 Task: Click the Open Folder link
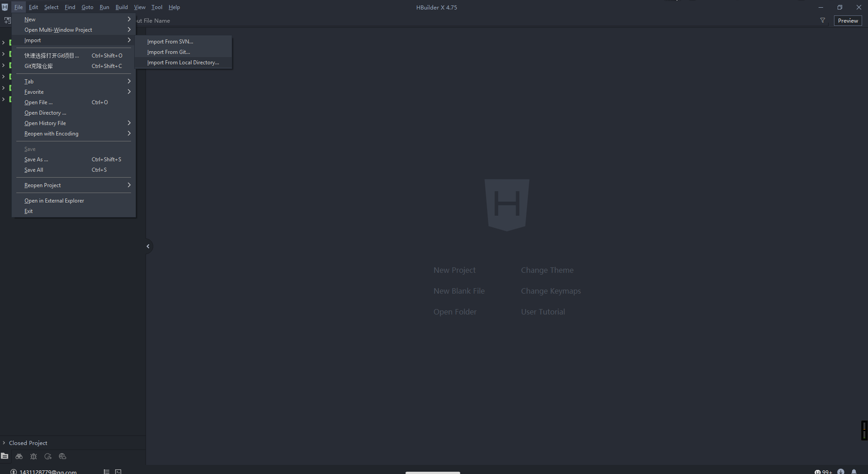[455, 312]
